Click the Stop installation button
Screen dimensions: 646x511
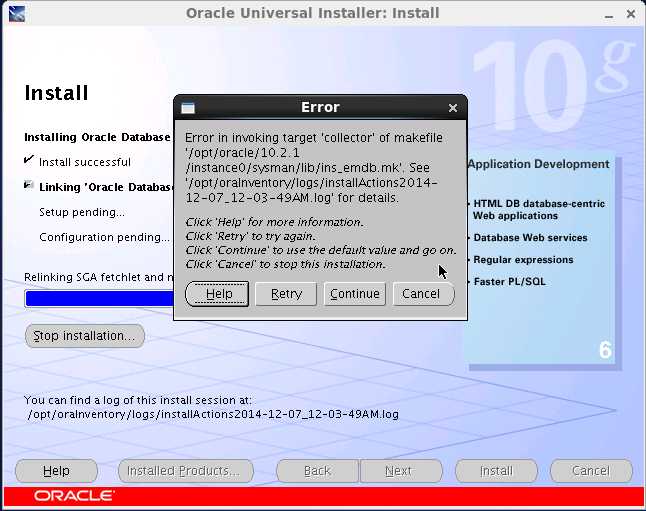click(85, 336)
